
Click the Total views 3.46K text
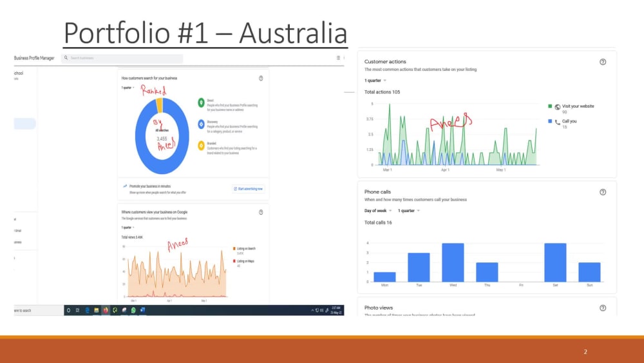(132, 237)
